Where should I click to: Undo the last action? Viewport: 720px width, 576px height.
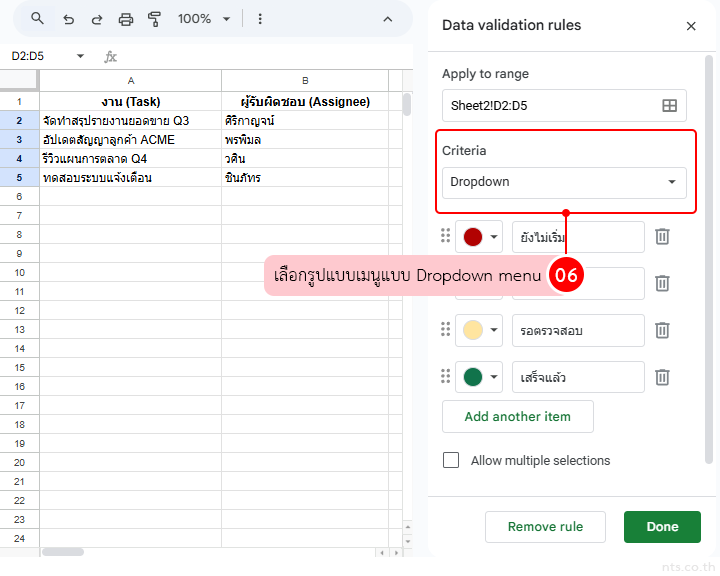click(68, 19)
